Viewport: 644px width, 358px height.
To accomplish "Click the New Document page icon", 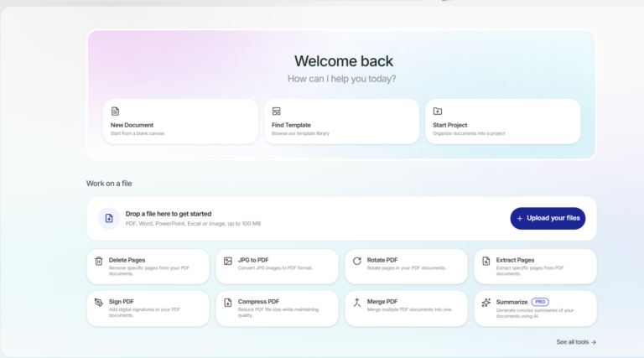I will [x=115, y=112].
